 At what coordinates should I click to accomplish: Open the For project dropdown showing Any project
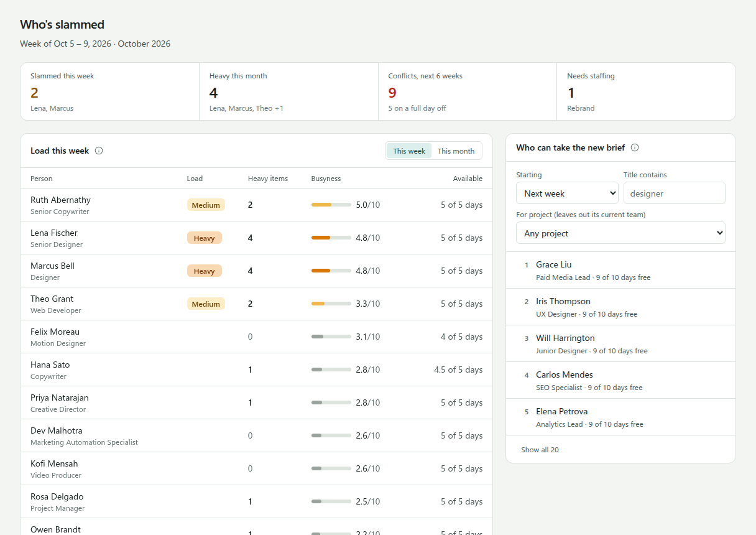(x=620, y=233)
